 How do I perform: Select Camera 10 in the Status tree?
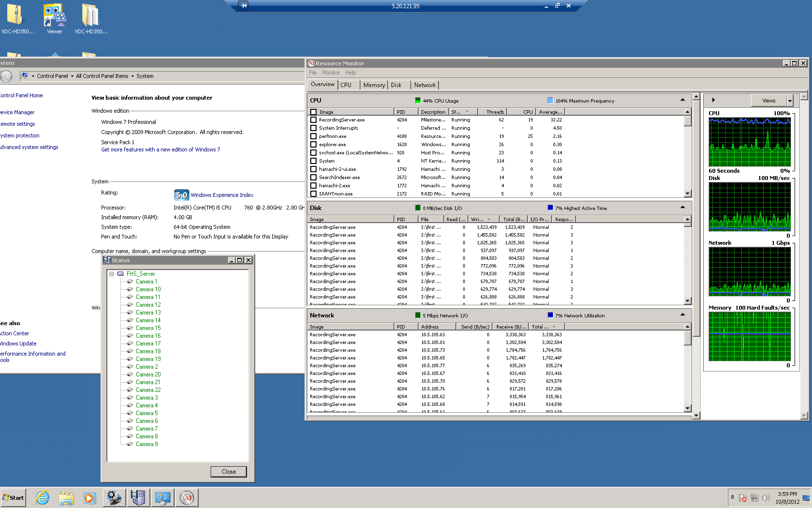[148, 289]
